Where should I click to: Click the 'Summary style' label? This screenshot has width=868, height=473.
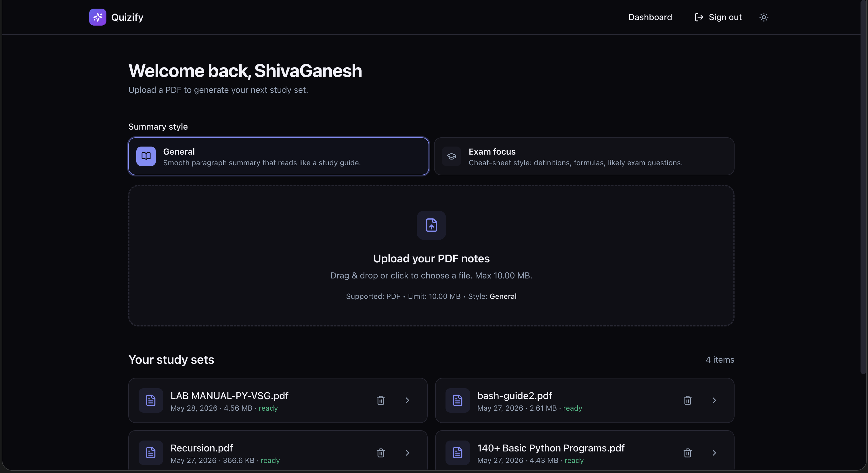pyautogui.click(x=158, y=126)
